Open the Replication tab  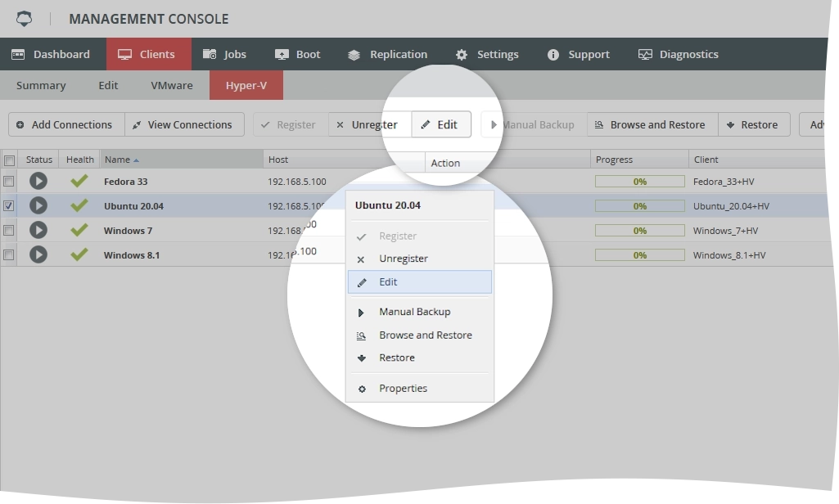click(x=387, y=54)
